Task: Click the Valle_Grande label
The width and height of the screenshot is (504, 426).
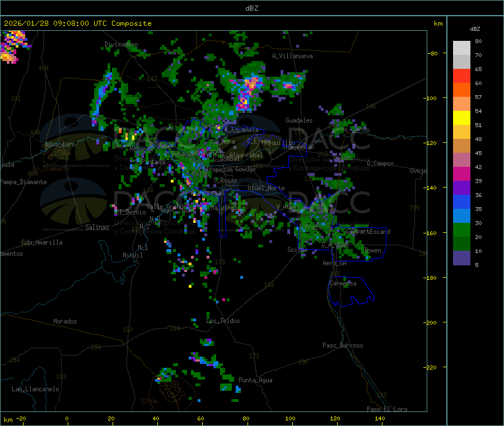Action: point(166,207)
